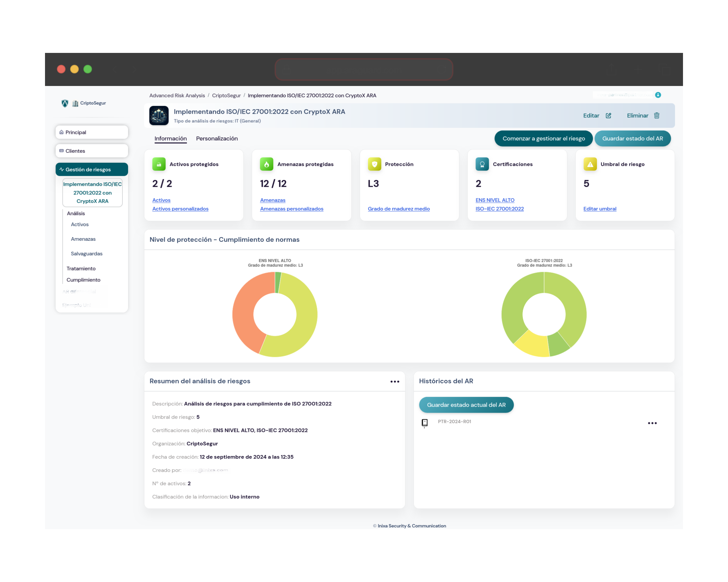Click the flame icon on Amenazas protegidas card
Viewport: 728px width, 582px height.
coord(267,164)
